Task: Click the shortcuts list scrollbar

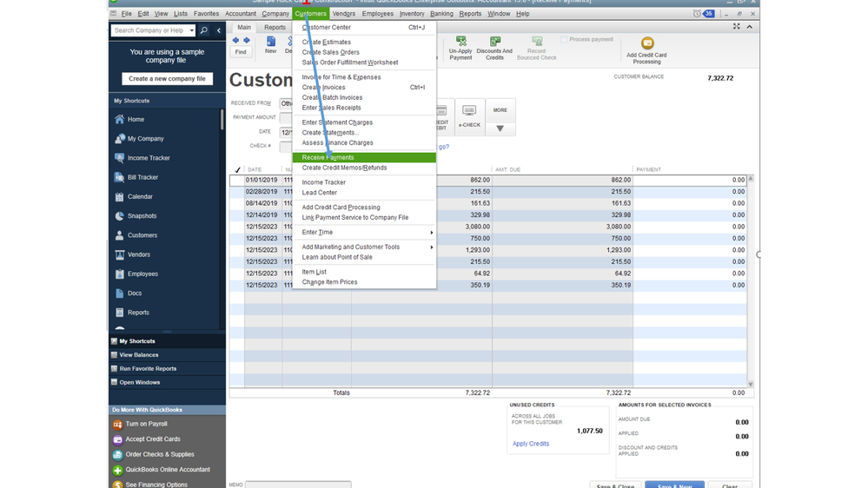Action: tap(222, 121)
